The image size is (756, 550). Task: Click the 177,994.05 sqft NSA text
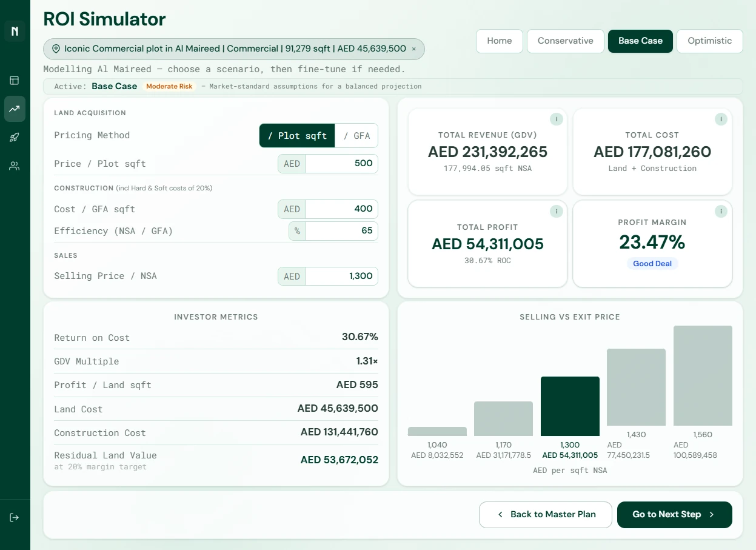(x=487, y=169)
